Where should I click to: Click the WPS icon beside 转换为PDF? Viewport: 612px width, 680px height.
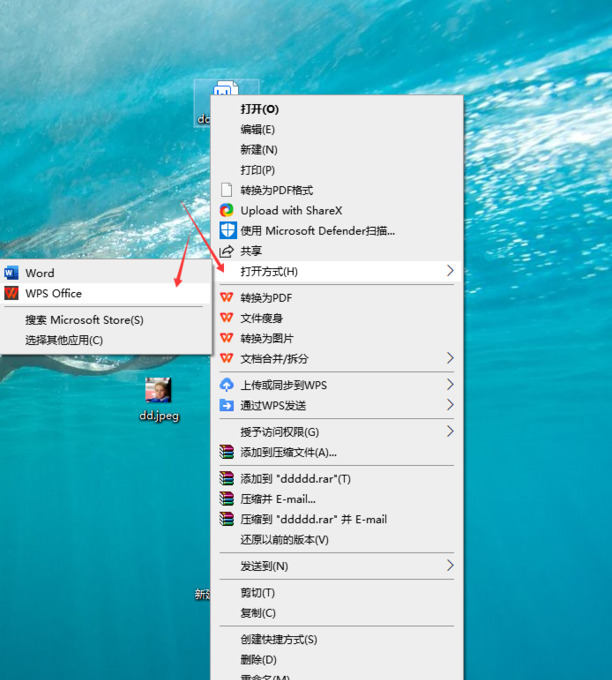pyautogui.click(x=226, y=298)
